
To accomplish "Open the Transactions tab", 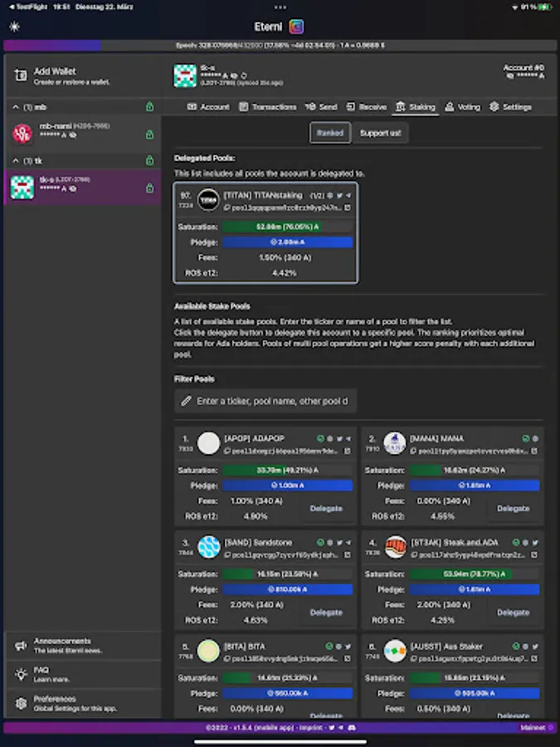I will pyautogui.click(x=268, y=107).
